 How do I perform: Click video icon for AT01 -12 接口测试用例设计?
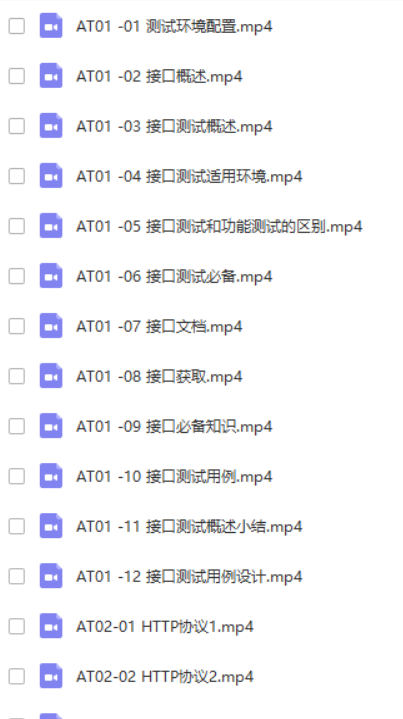51,575
